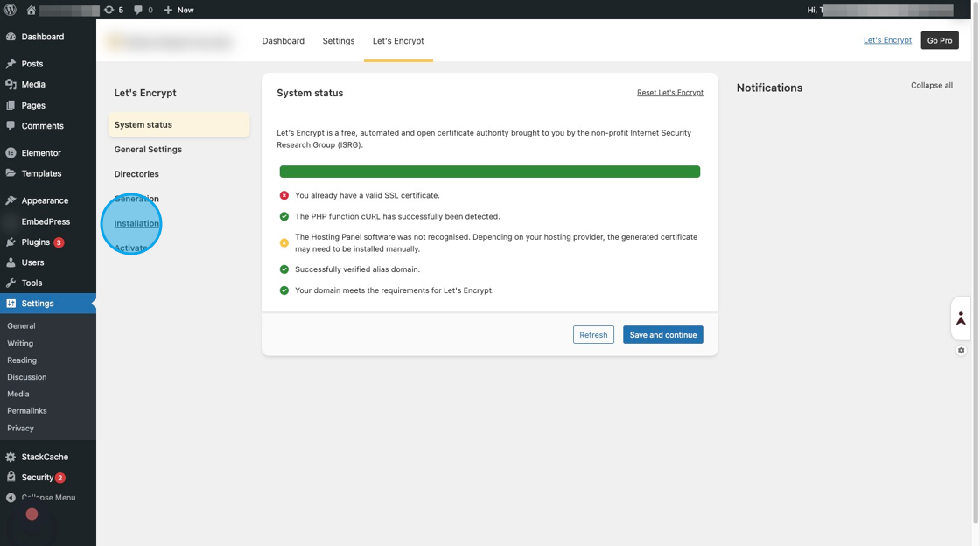Open the Installation step

[136, 223]
